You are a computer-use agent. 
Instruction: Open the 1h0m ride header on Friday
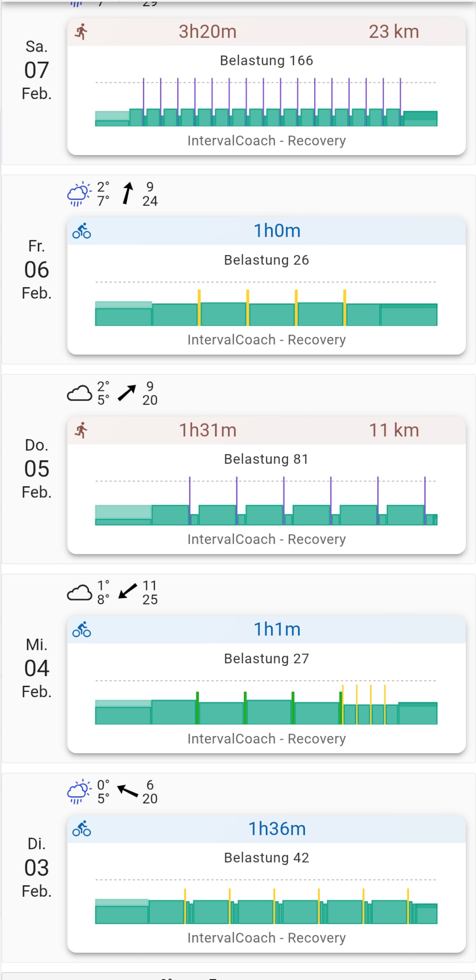(x=266, y=231)
